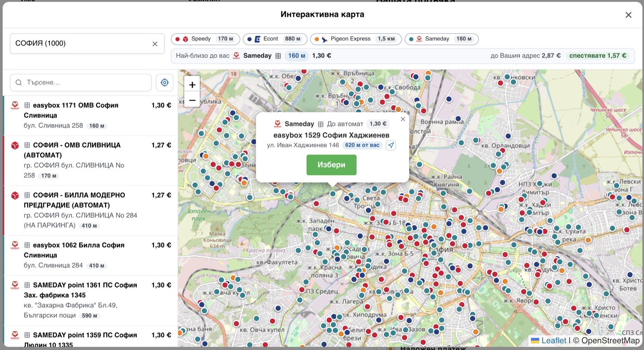The image size is (644, 350).
Task: Click Sameday logo beside easybox 1062
Action: [x=15, y=245]
